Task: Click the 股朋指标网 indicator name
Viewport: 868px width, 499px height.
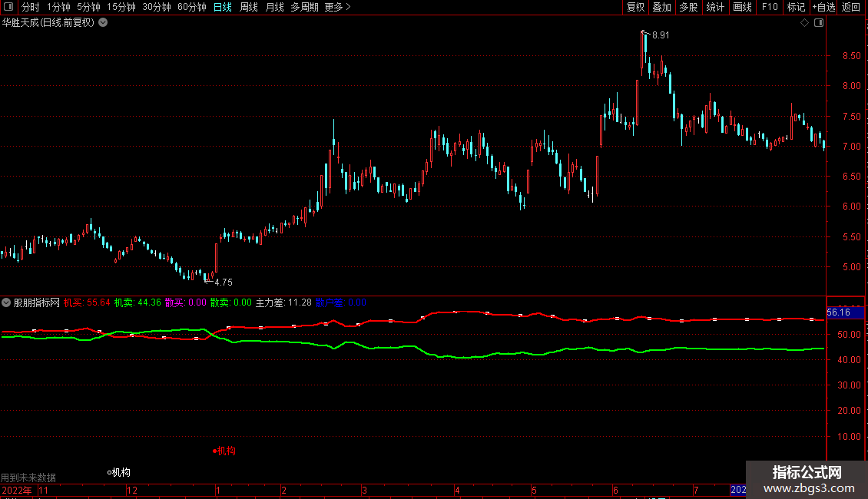Action: point(37,302)
